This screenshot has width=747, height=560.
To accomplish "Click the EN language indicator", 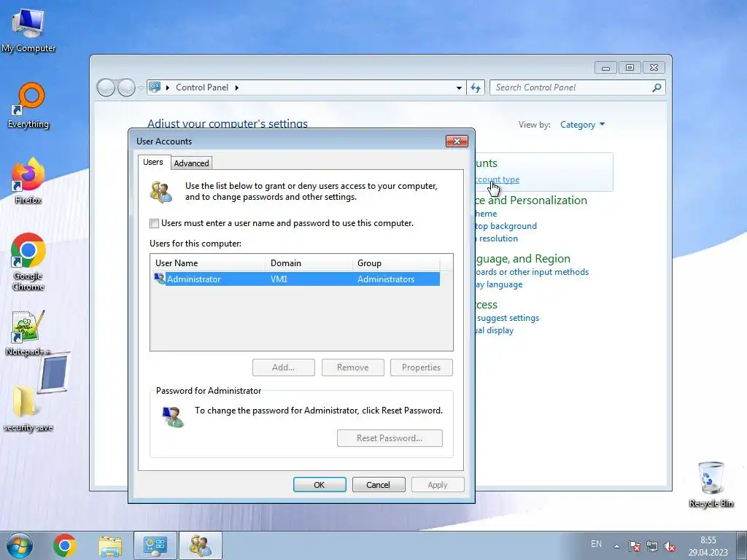I will [596, 544].
